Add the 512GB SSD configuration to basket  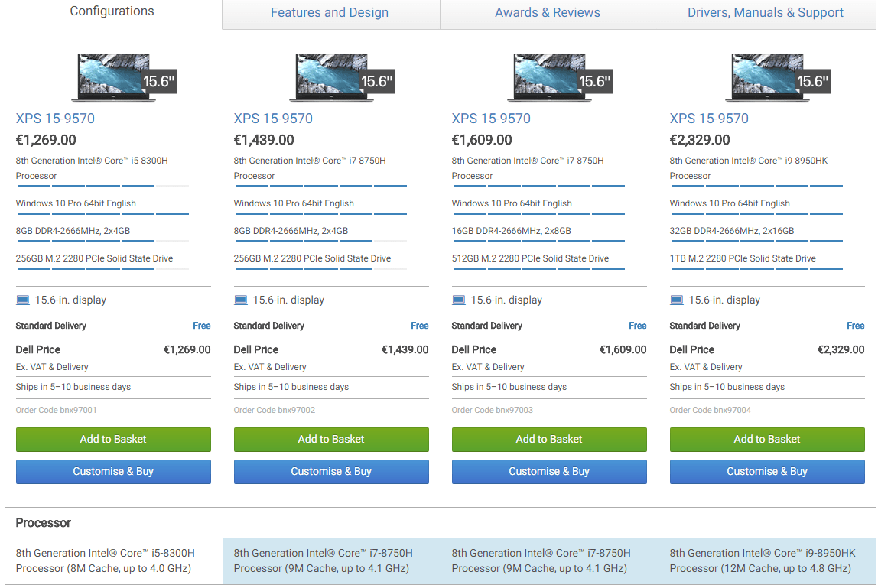coord(549,440)
